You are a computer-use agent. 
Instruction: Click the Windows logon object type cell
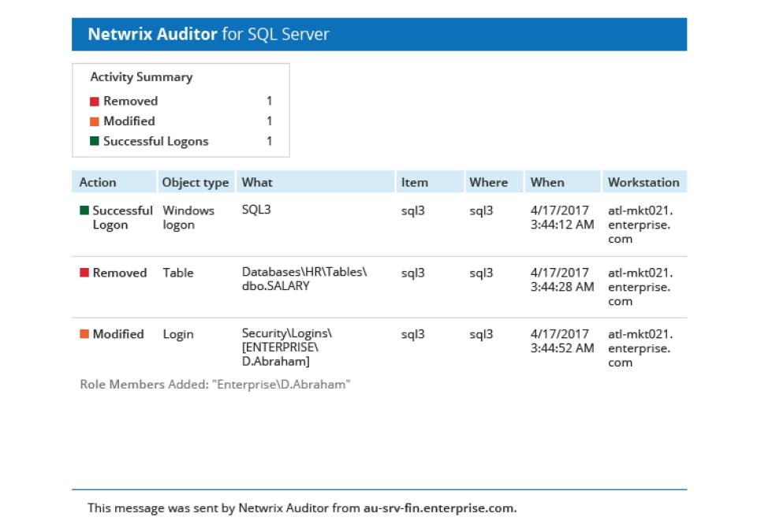click(188, 218)
